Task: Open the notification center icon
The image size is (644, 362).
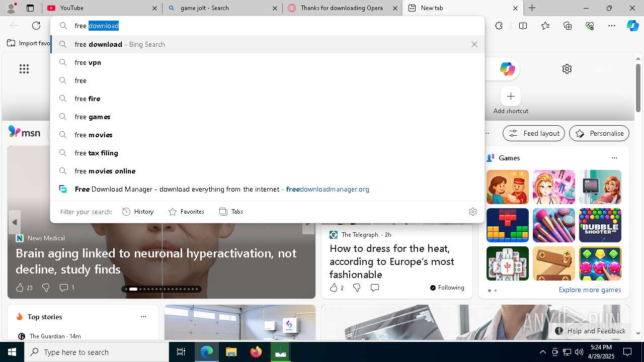Action: click(627, 352)
